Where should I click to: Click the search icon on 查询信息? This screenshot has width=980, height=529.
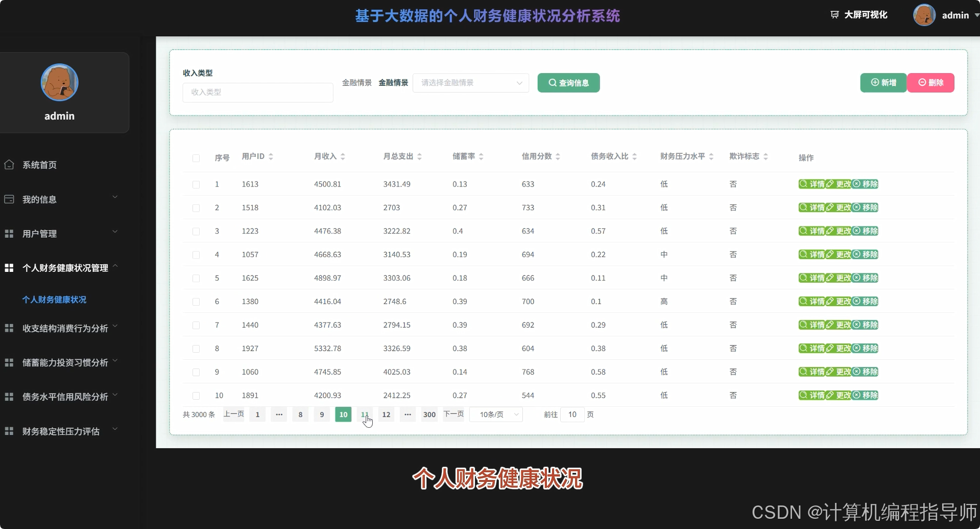tap(553, 82)
